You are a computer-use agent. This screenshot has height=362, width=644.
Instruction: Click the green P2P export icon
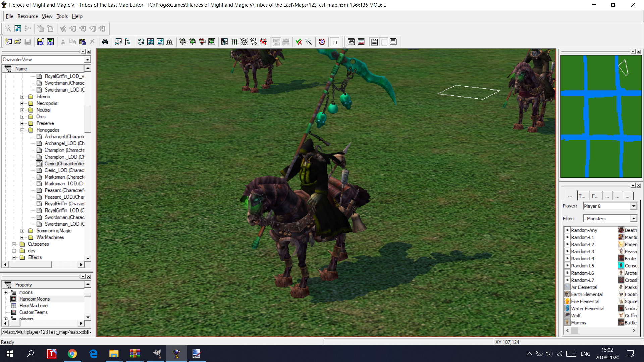[50, 42]
